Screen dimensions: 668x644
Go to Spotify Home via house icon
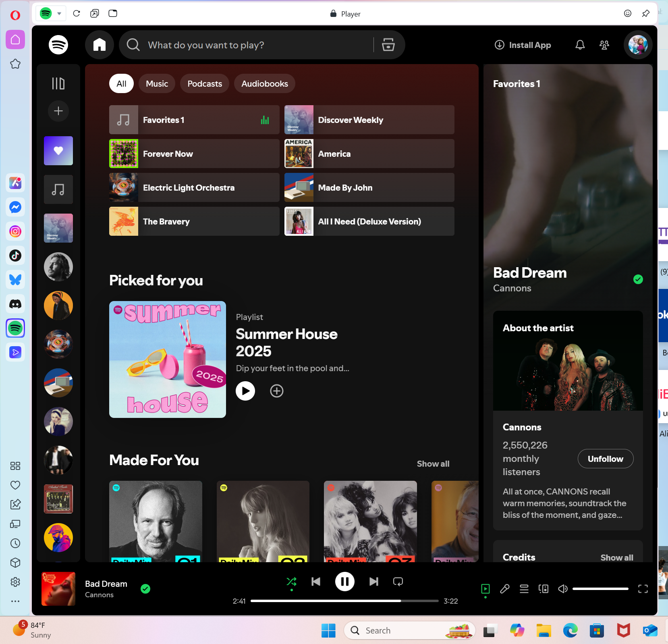[100, 45]
